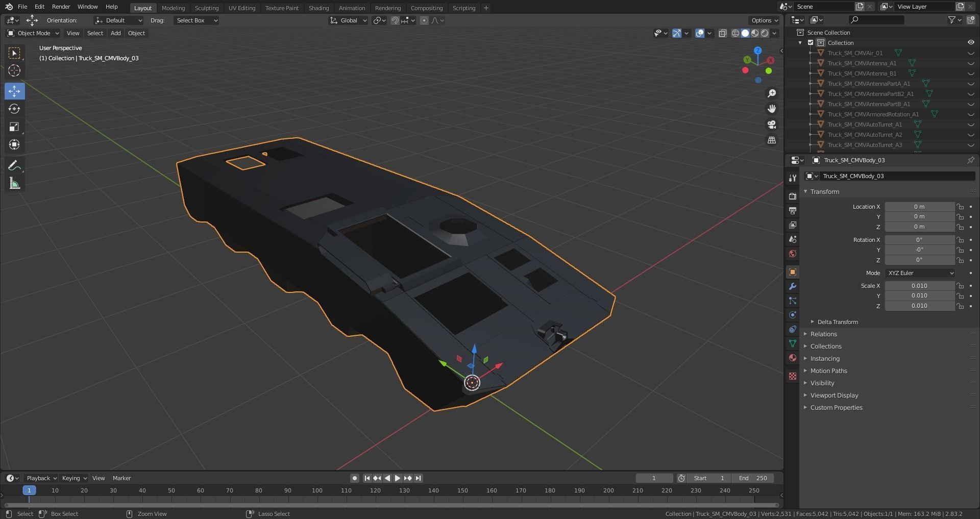Hide the Collection with eye icon
Screen dimensions: 980x519
click(971, 43)
